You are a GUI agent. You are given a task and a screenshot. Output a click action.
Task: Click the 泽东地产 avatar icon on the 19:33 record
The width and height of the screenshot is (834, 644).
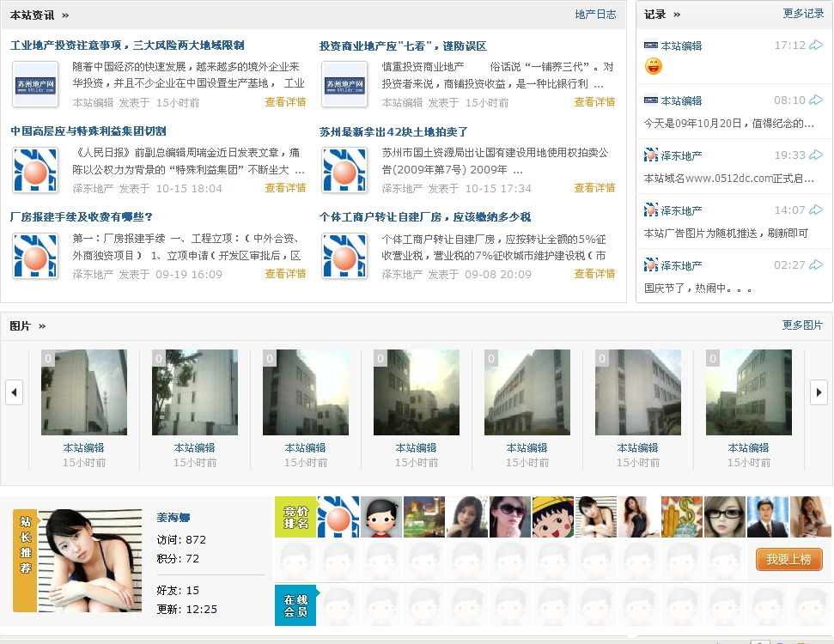[650, 155]
